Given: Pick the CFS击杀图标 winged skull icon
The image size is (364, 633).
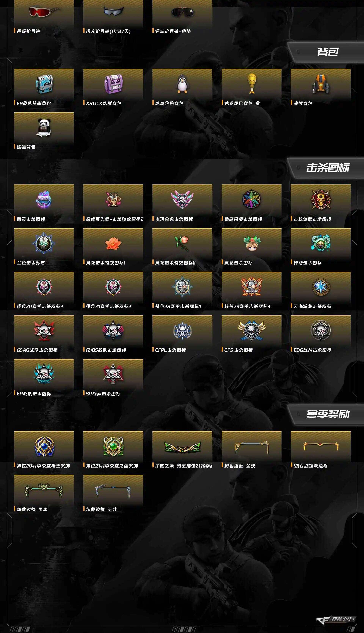Looking at the screenshot, I should (x=252, y=331).
